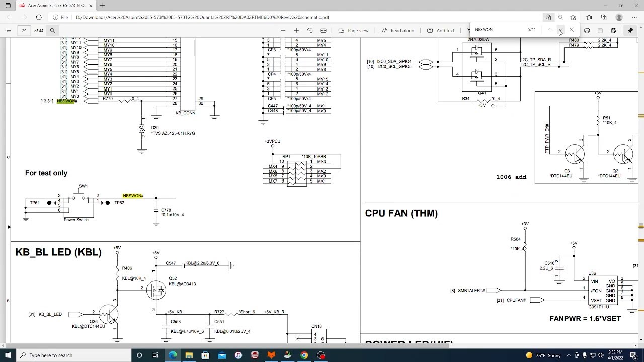Open the Favorites list
Screen dimensions: 644x362
pyautogui.click(x=589, y=17)
